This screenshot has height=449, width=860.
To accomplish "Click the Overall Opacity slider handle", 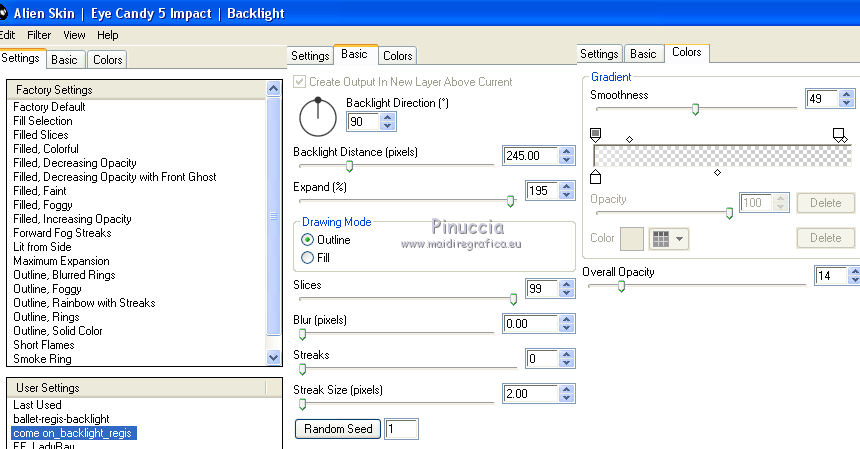I will tap(621, 286).
